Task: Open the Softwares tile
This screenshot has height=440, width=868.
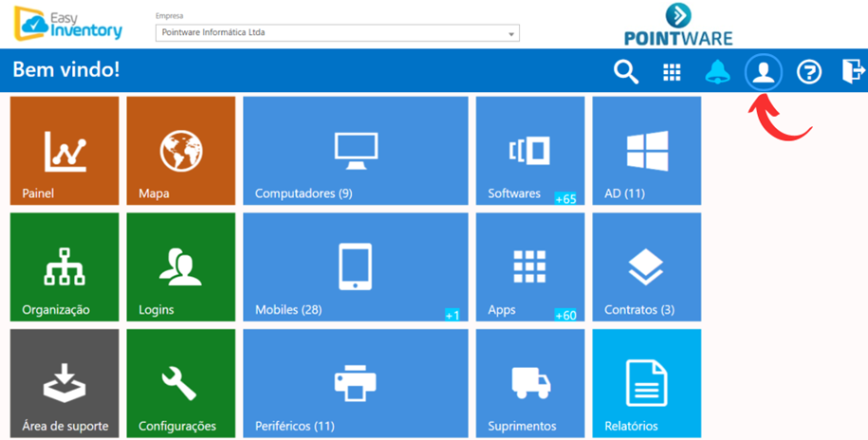Action: (529, 152)
